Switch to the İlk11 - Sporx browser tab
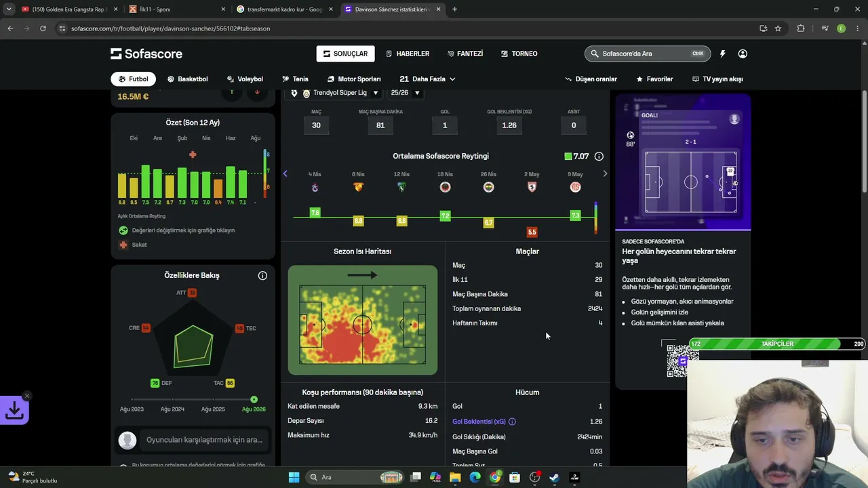Viewport: 868px width, 488px height. click(x=178, y=9)
